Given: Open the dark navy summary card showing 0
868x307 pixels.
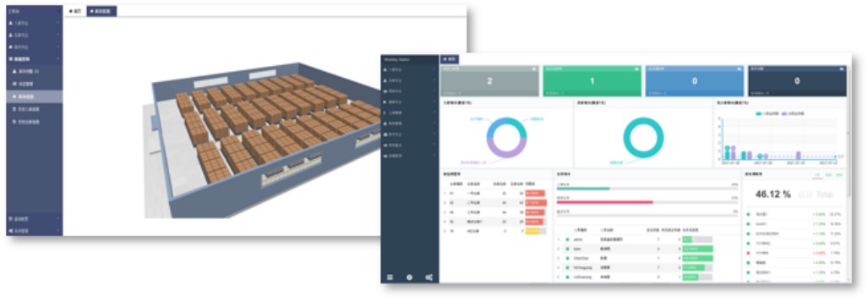Looking at the screenshot, I should 797,81.
